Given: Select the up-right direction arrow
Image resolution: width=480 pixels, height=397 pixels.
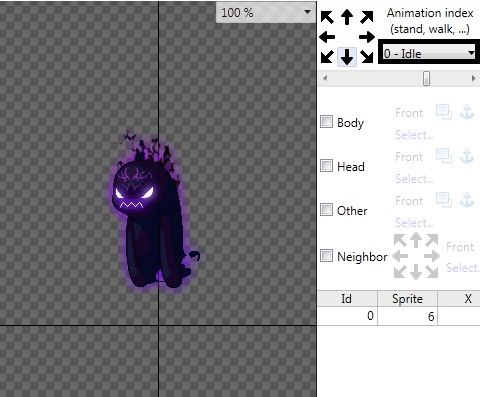Looking at the screenshot, I should pos(367,17).
